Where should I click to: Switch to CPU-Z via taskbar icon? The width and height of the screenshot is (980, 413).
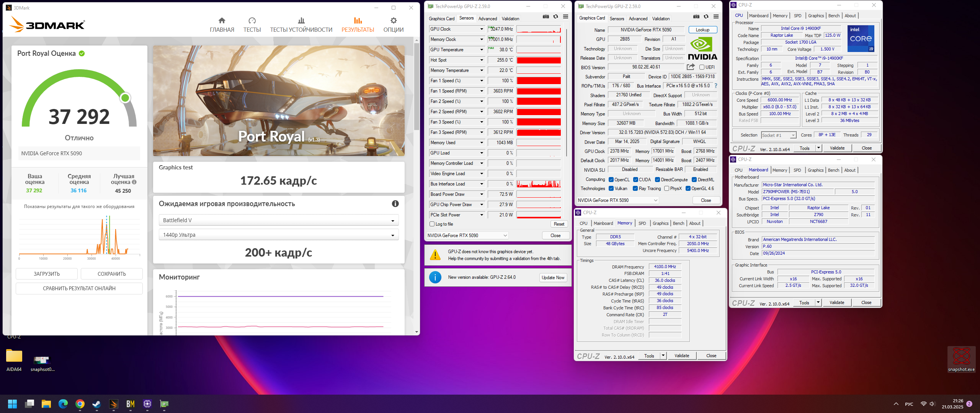click(147, 404)
